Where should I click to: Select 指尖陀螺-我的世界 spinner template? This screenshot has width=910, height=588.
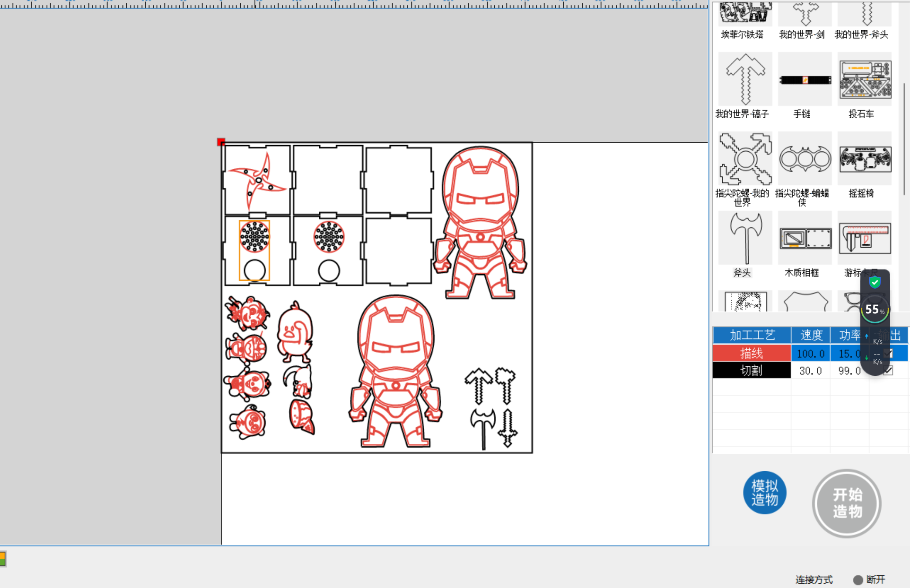745,159
